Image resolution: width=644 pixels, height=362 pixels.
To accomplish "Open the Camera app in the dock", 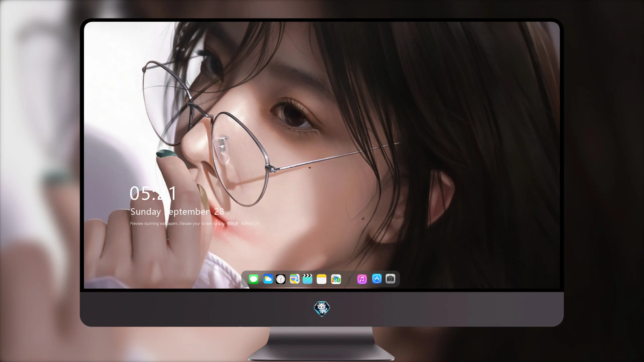I will click(390, 279).
